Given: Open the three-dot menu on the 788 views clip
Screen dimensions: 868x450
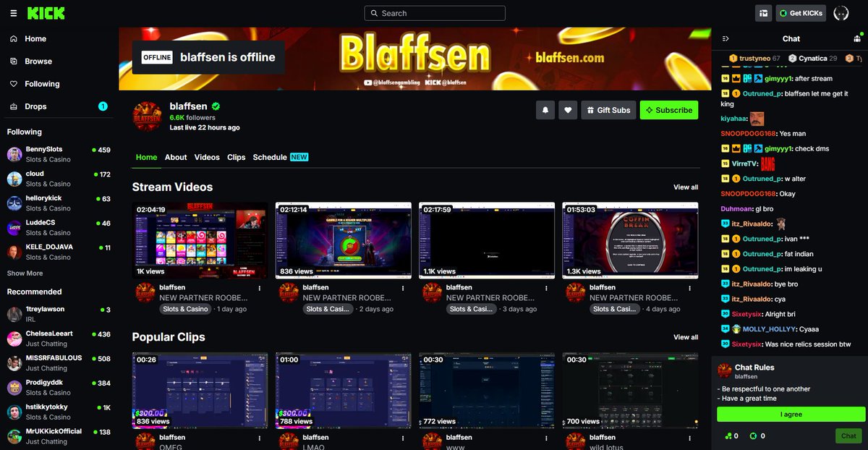Looking at the screenshot, I should (x=403, y=438).
